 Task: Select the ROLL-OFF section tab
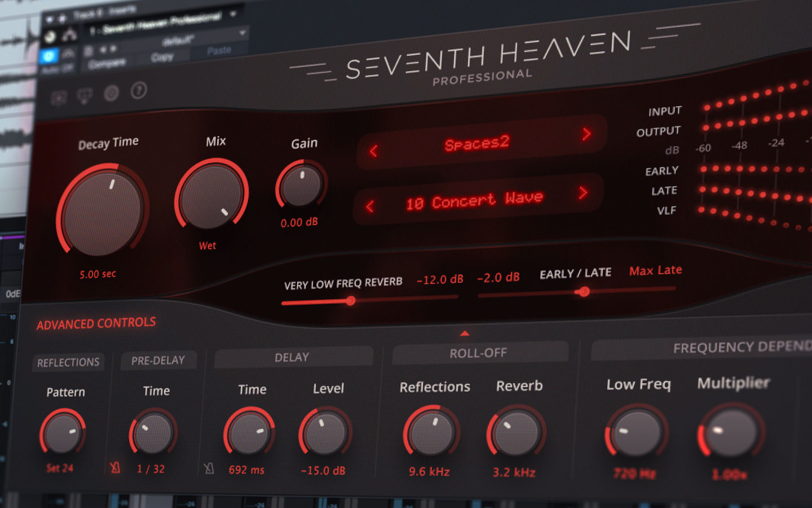click(478, 352)
